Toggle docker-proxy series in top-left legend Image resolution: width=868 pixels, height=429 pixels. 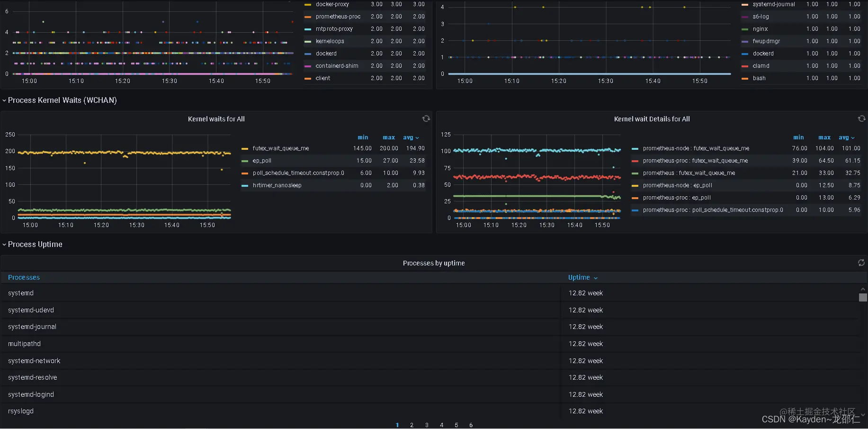(332, 4)
